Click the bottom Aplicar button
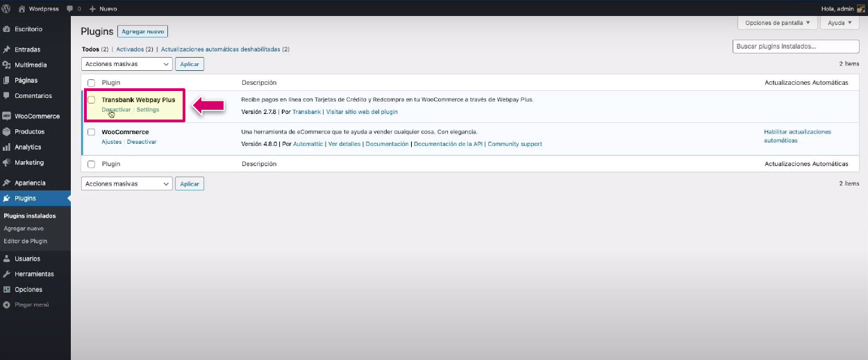The image size is (868, 360). (190, 184)
